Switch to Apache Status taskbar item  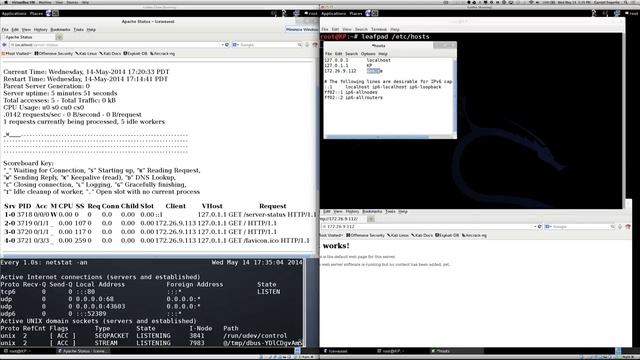(84, 351)
